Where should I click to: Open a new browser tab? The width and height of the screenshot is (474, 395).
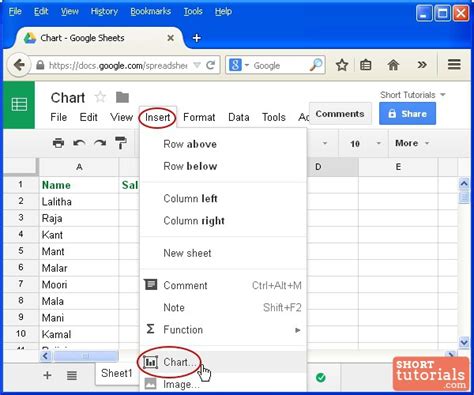pos(197,38)
